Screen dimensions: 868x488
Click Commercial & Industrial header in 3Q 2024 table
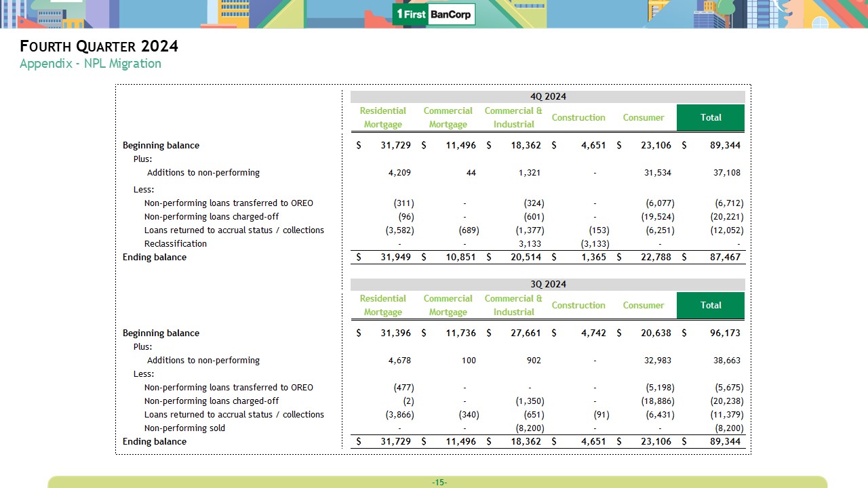click(x=513, y=305)
